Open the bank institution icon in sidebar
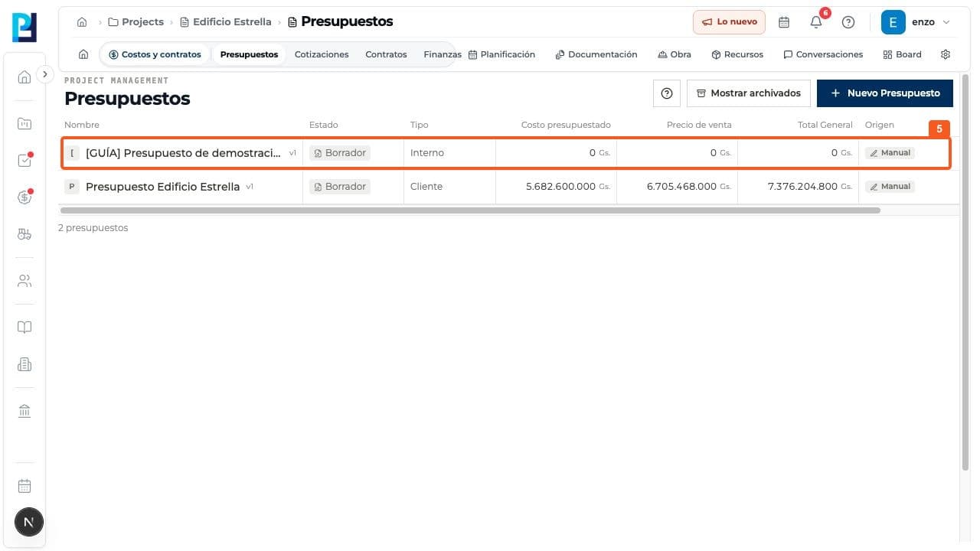980x551 pixels. tap(24, 412)
